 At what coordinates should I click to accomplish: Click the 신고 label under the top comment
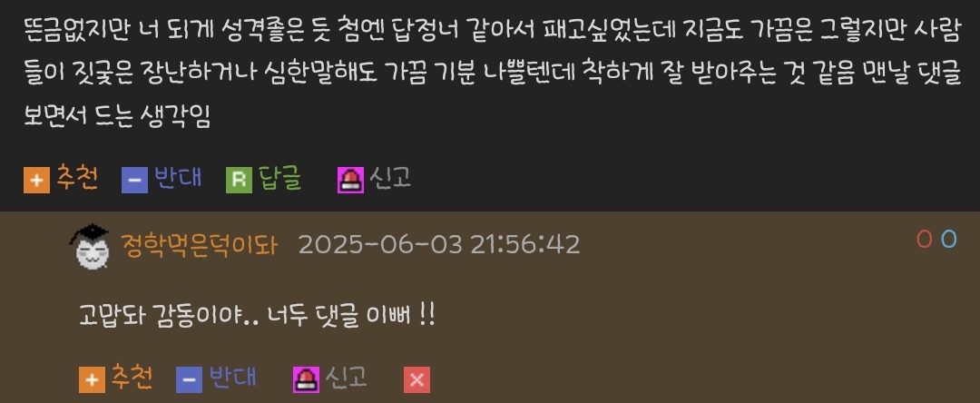[x=390, y=179]
